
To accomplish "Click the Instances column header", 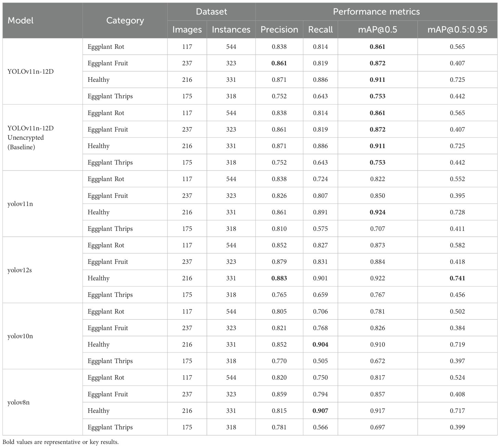I will tap(231, 29).
